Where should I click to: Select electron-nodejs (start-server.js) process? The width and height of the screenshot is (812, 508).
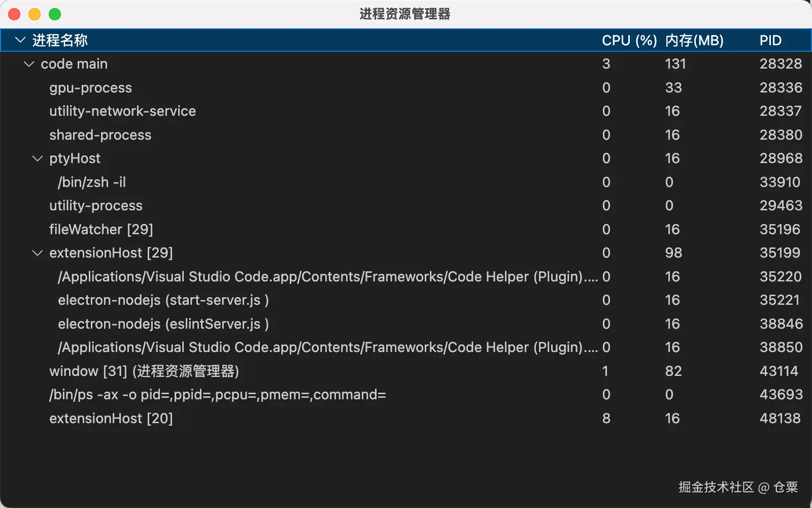[406, 300]
